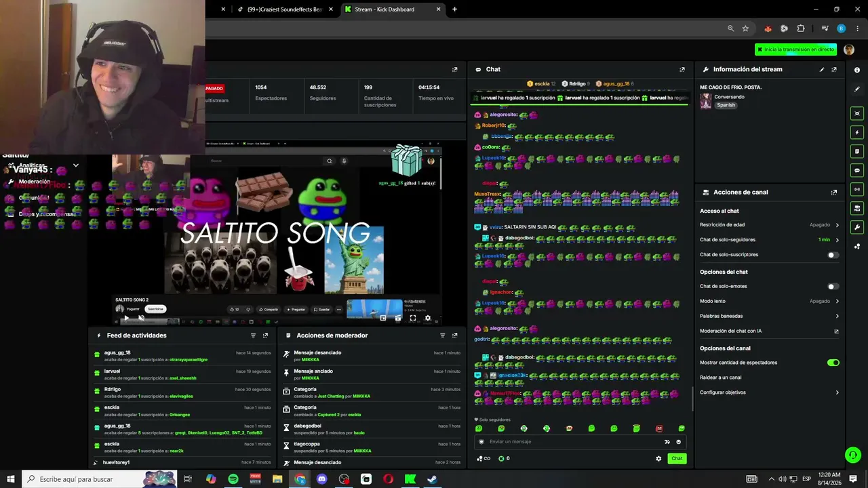Click tiagocoppa suspension moderator entry
This screenshot has width=868, height=488.
372,447
